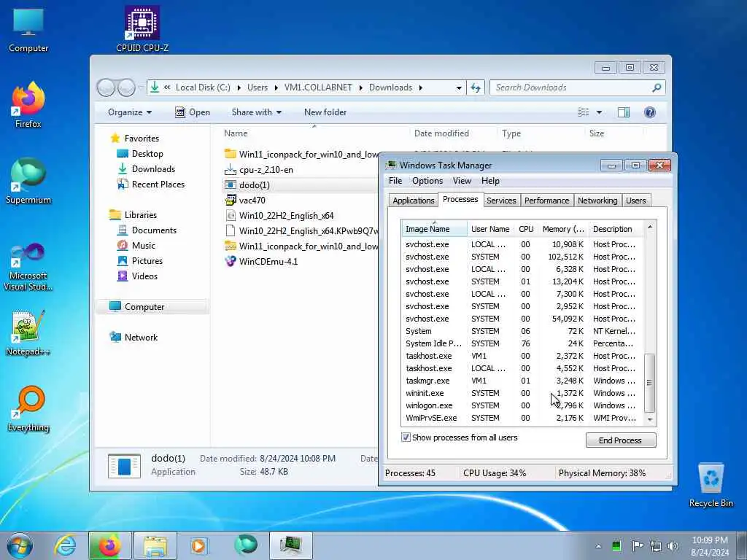Open the Microsoft Visual Studio desktop shortcut
The height and width of the screenshot is (560, 747).
(28, 267)
